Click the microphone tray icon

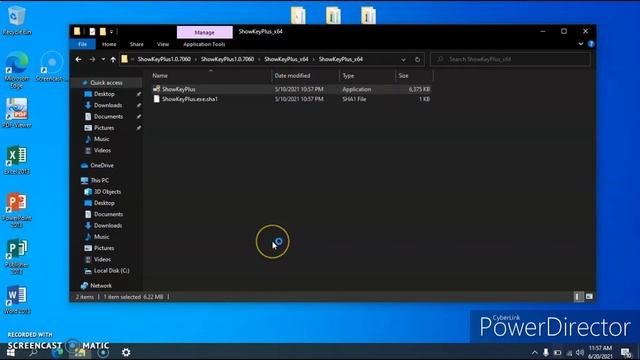pos(546,352)
